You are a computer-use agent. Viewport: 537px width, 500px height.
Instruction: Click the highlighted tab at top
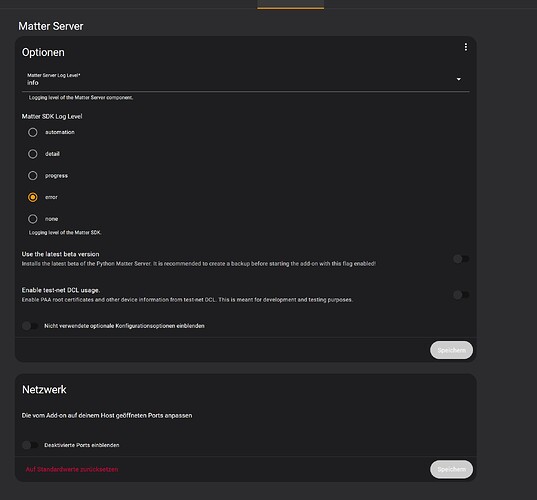[x=290, y=4]
